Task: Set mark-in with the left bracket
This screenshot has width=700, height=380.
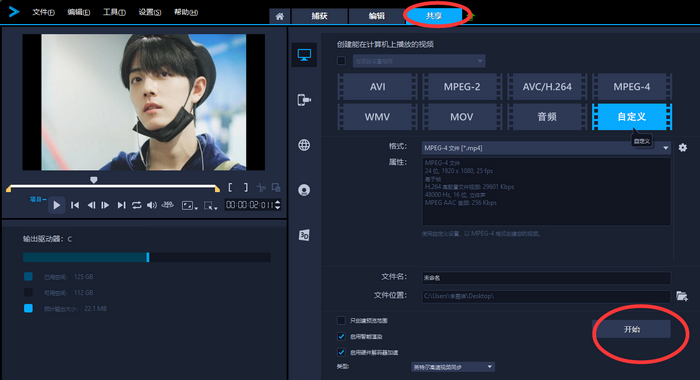Action: point(230,188)
